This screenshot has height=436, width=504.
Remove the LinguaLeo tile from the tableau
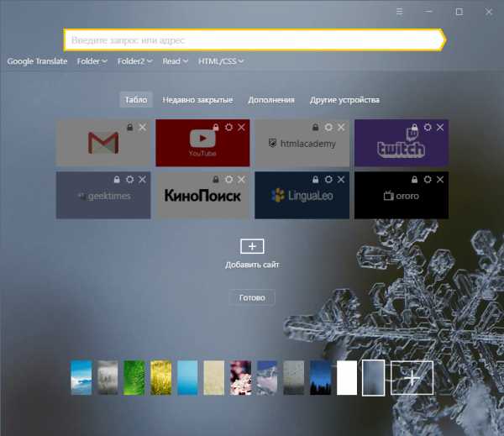[340, 180]
